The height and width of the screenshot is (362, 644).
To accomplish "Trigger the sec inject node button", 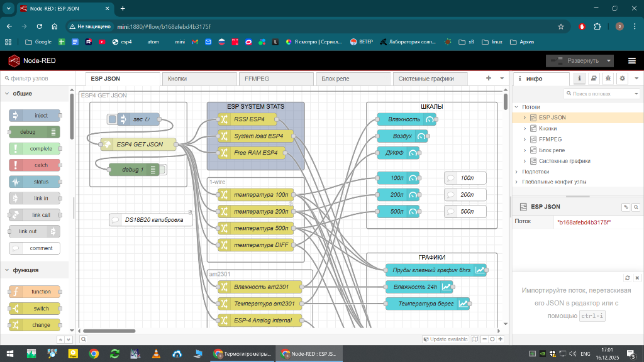I will coord(112,119).
